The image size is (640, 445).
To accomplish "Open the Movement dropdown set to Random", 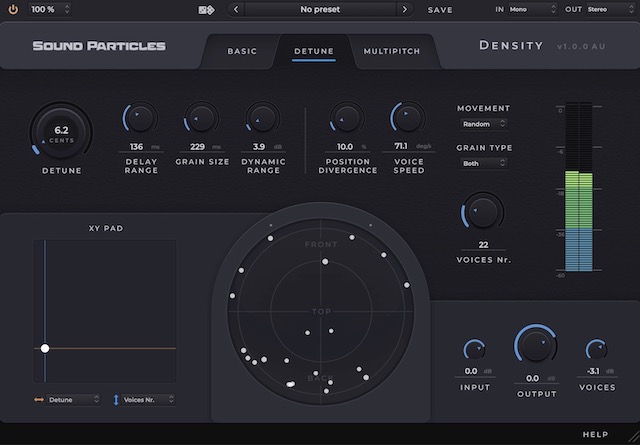I will click(483, 124).
